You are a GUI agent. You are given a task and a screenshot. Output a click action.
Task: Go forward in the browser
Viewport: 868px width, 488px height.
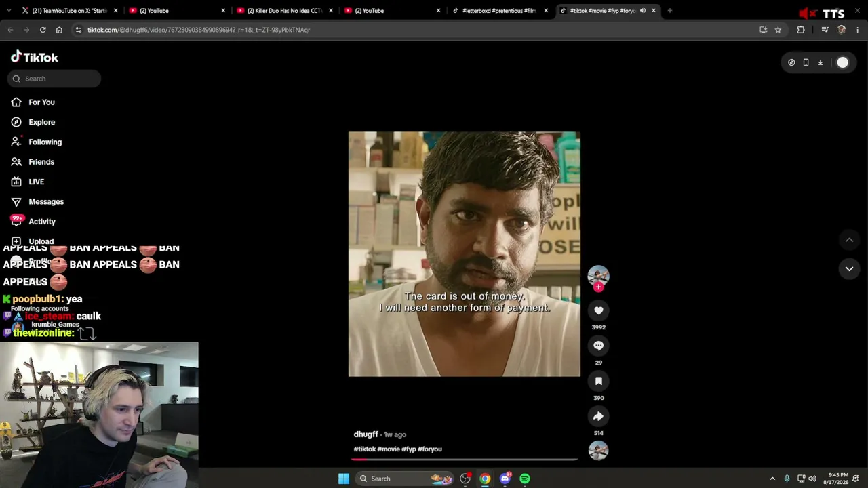pos(26,30)
